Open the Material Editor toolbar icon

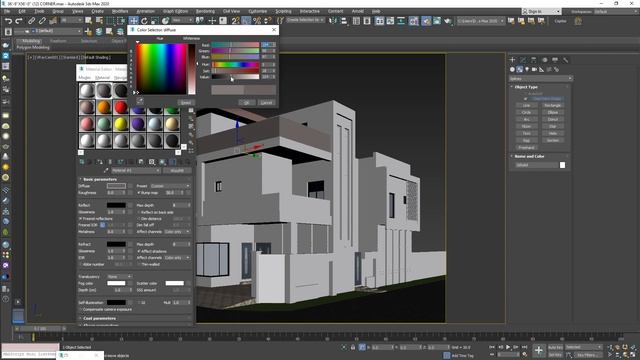(414, 20)
